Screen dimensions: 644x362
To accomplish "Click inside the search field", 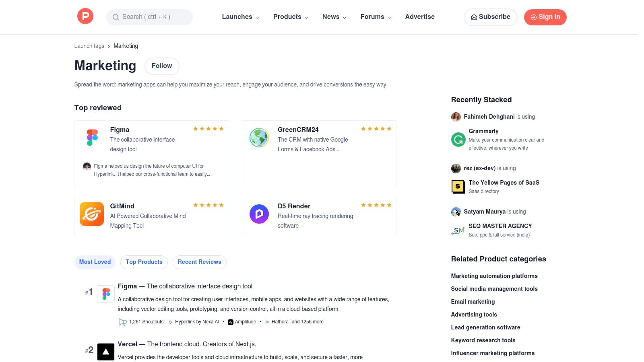I will click(x=149, y=17).
